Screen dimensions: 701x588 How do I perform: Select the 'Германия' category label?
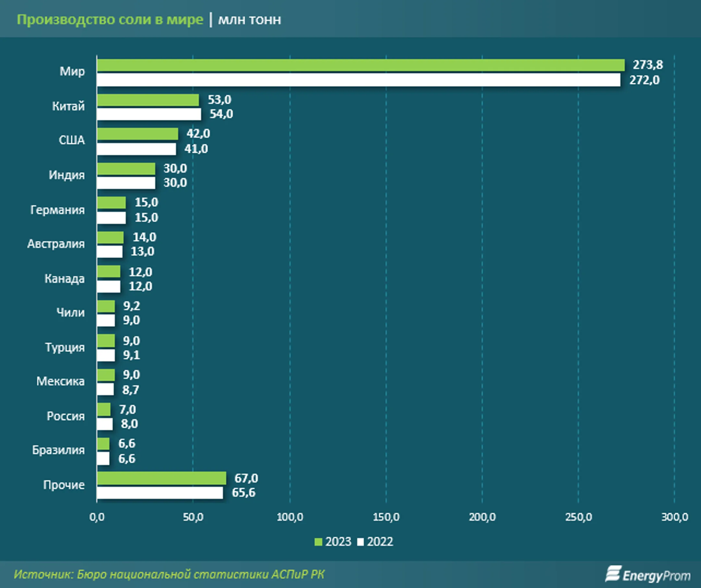tap(57, 210)
